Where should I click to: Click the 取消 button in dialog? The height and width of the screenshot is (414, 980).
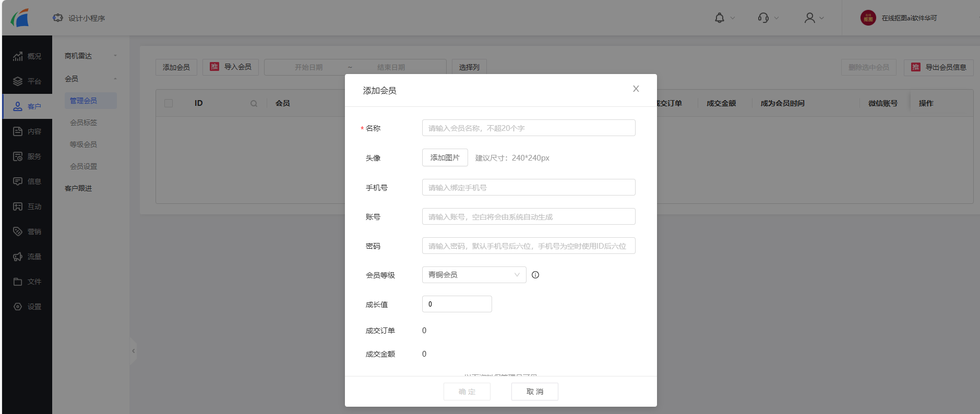pyautogui.click(x=534, y=392)
